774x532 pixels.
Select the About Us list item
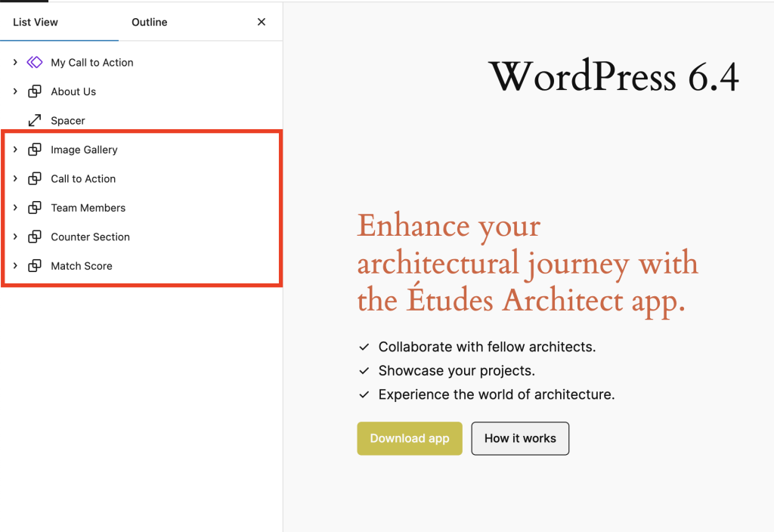tap(73, 91)
